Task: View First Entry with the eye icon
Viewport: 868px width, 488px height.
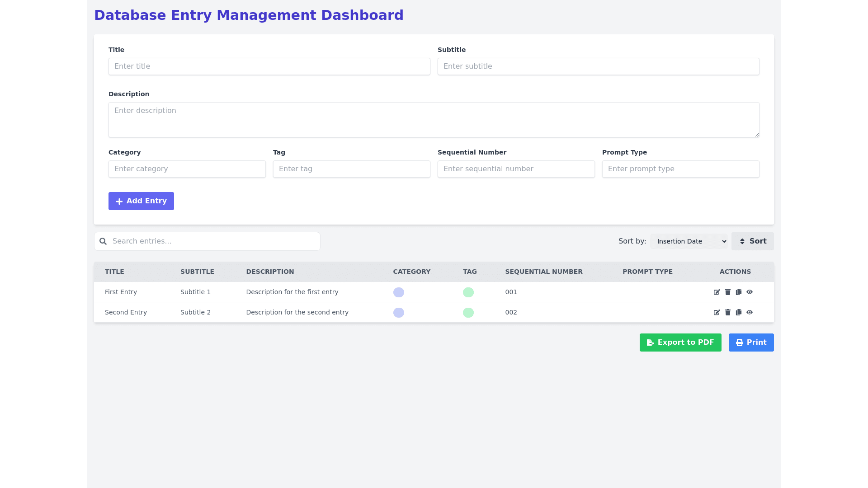Action: click(x=750, y=292)
